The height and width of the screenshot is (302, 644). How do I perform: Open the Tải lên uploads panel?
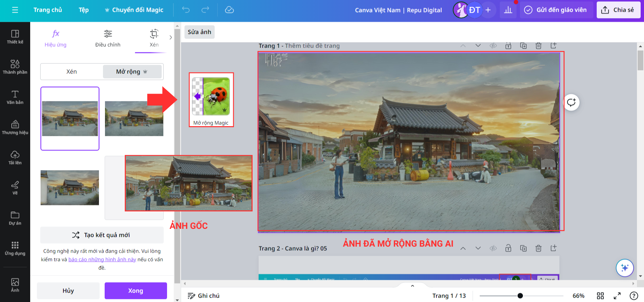tap(15, 158)
